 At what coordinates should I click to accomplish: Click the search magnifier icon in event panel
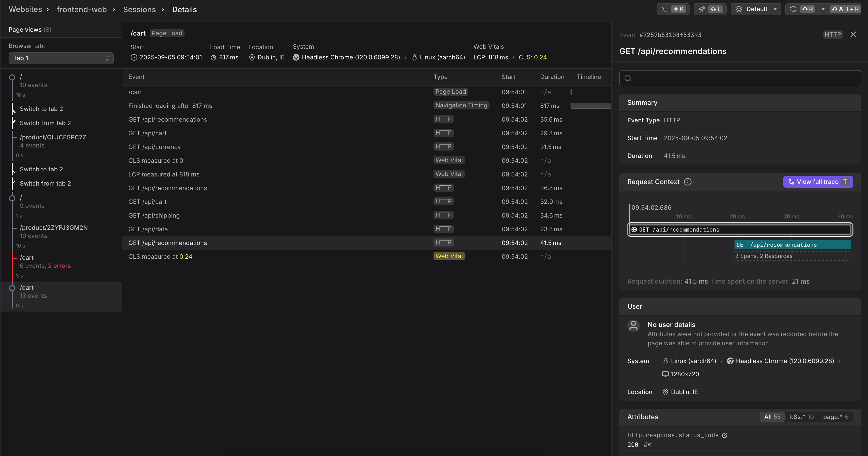point(628,78)
